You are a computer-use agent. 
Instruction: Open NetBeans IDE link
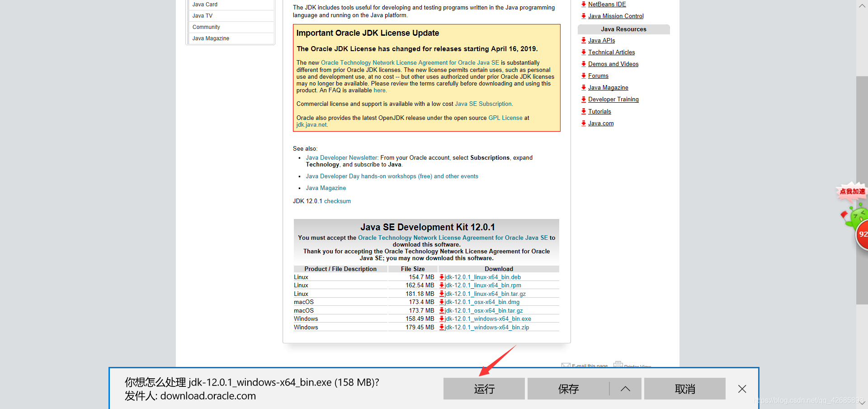[x=607, y=5]
